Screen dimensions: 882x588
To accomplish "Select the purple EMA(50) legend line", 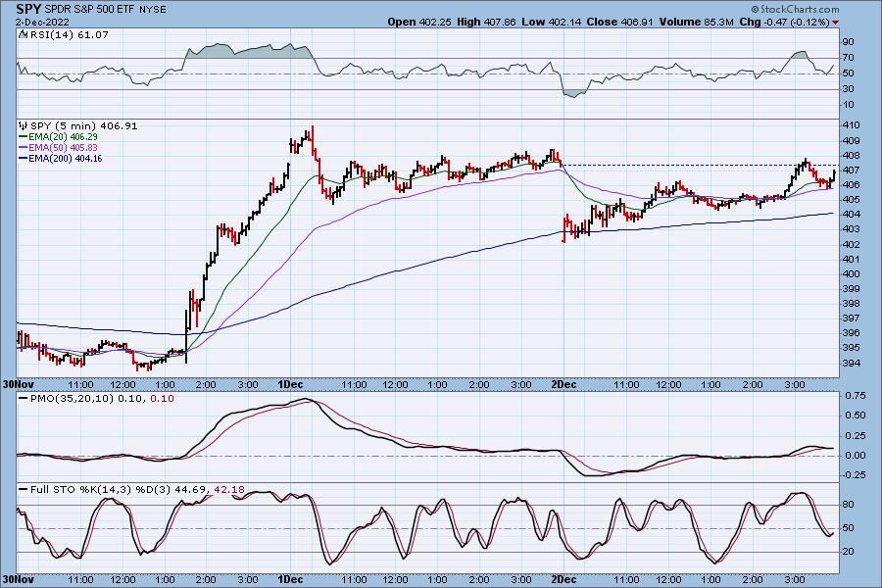I will tap(24, 147).
